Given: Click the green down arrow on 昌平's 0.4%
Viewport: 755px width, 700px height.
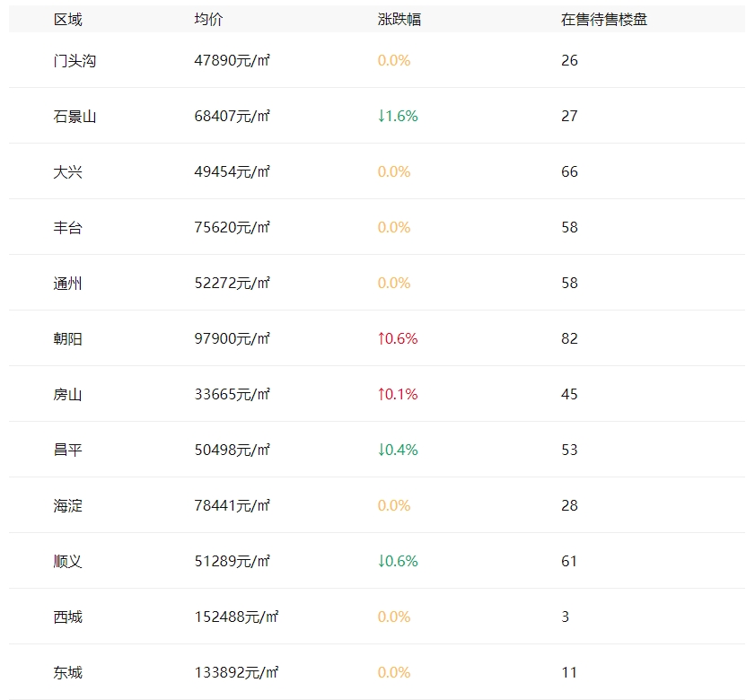Looking at the screenshot, I should (383, 450).
